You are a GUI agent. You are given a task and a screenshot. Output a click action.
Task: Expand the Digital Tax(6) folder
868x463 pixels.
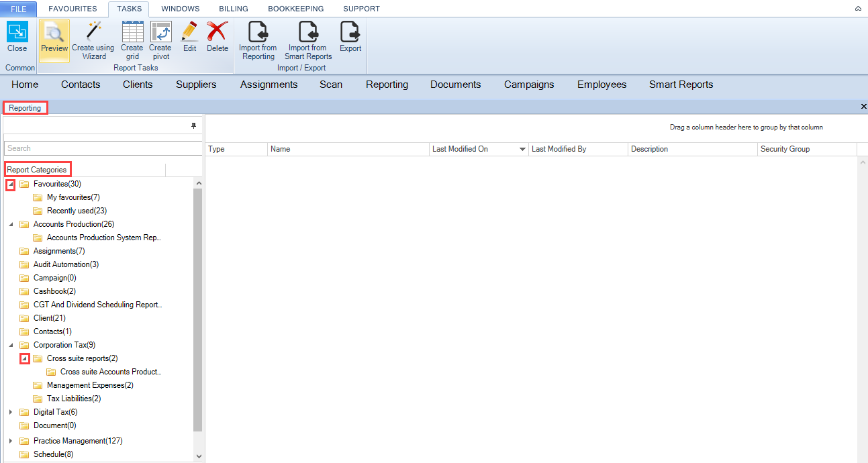tap(10, 412)
